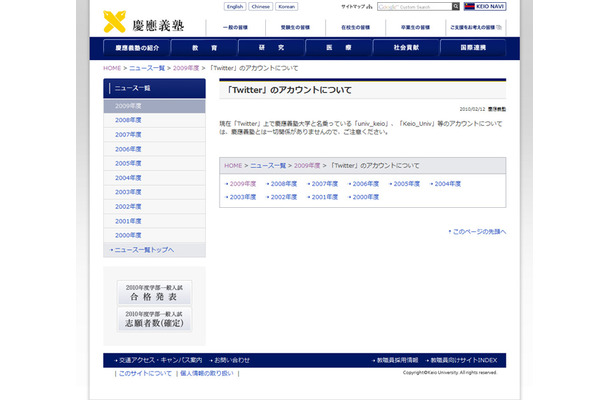Viewport: 610px width, 400px height.
Task: Select 2001年度 in the sidebar list
Action: point(154,221)
